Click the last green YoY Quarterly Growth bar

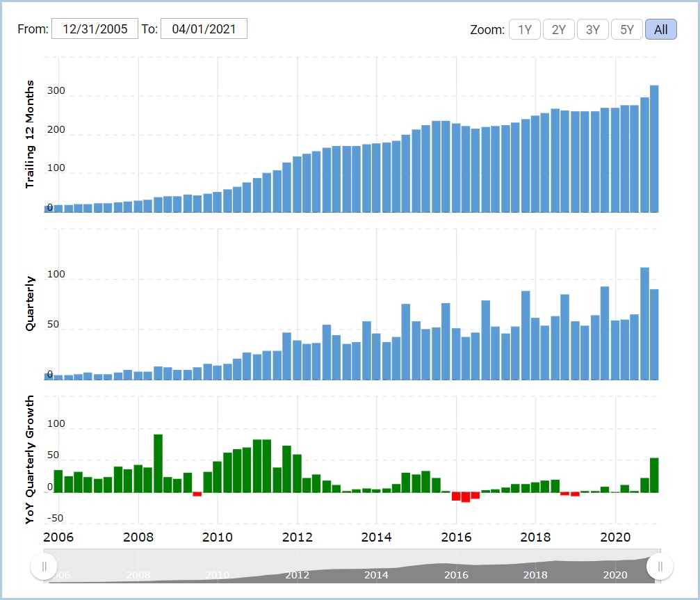point(654,475)
